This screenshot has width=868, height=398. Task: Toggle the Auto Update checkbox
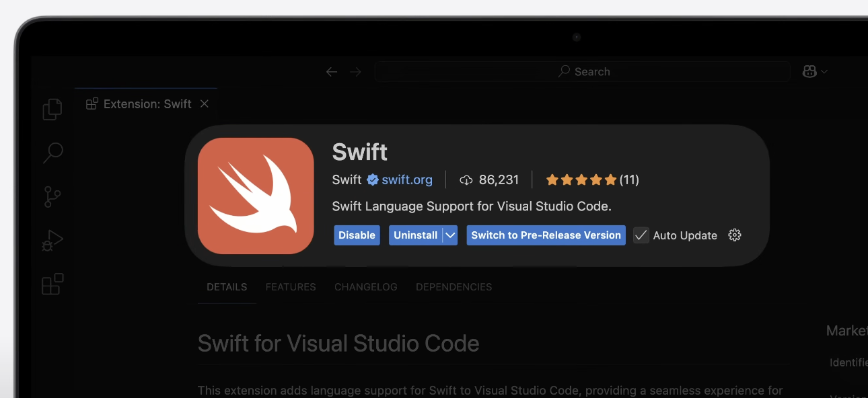(x=641, y=235)
